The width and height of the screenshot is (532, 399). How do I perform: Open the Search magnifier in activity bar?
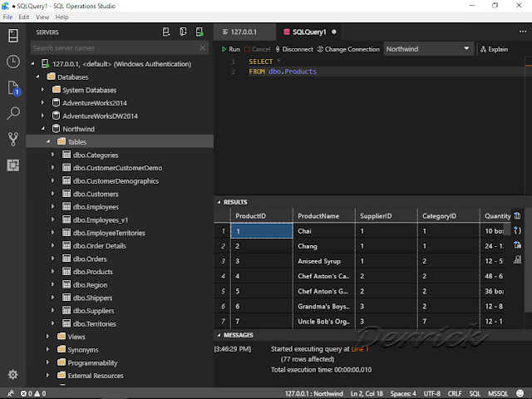pyautogui.click(x=13, y=113)
